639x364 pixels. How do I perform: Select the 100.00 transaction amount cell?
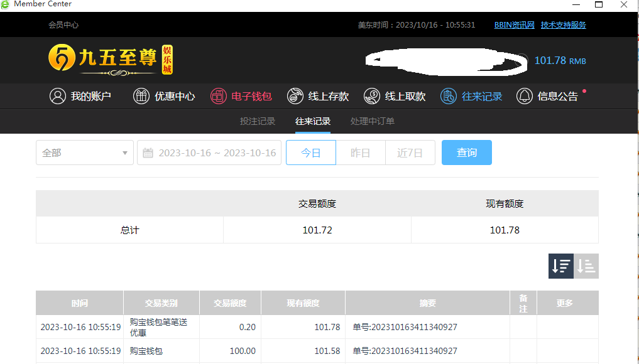point(230,351)
